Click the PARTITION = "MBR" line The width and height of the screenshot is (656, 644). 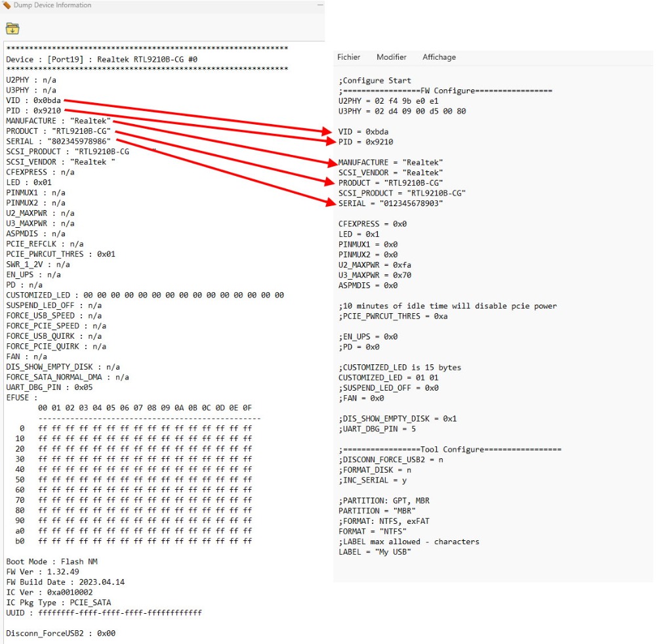377,511
